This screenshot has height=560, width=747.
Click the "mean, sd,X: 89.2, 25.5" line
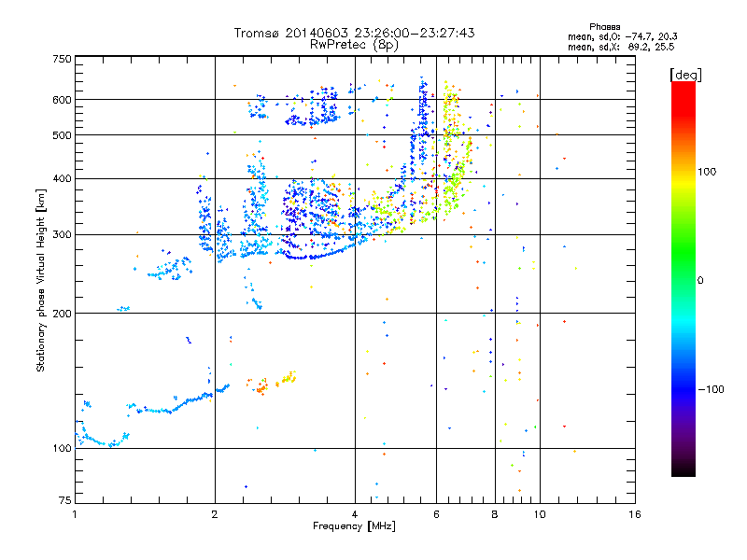point(621,47)
